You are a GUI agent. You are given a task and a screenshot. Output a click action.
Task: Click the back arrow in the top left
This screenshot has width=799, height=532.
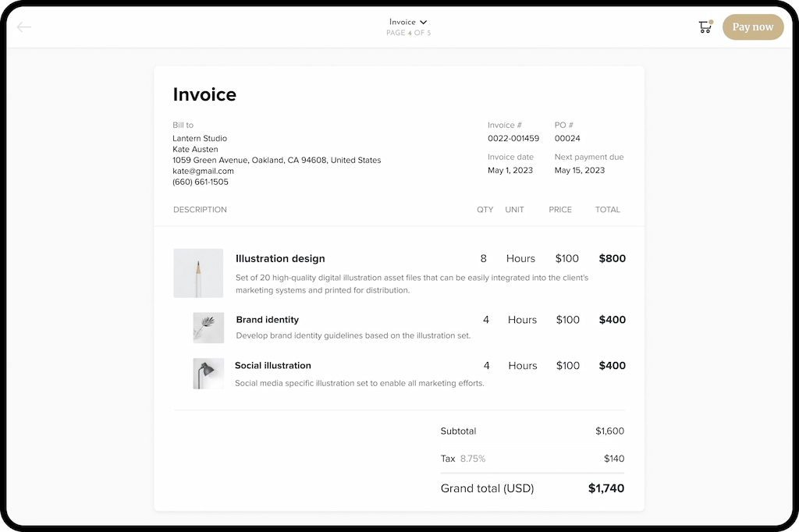click(x=23, y=27)
